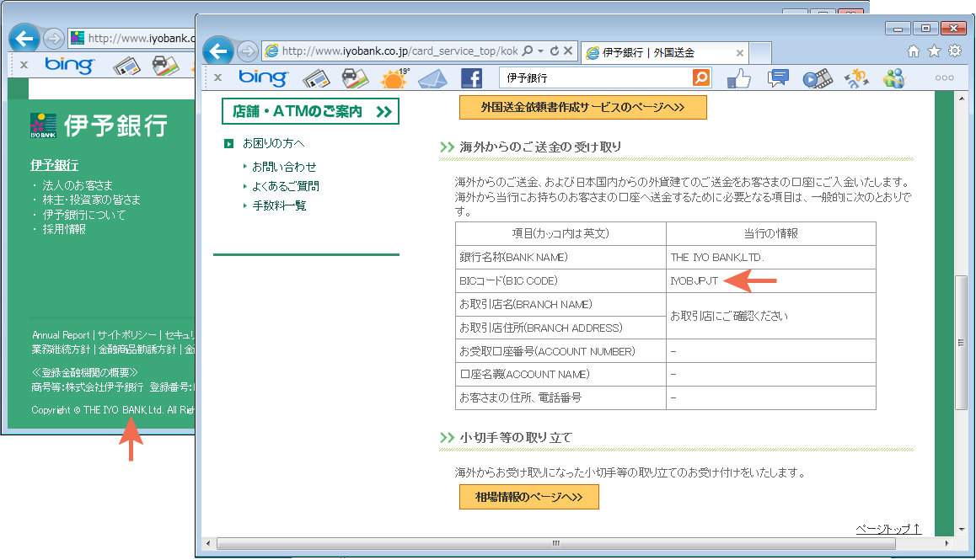
Task: Open Favorites star in front window
Action: pos(934,51)
